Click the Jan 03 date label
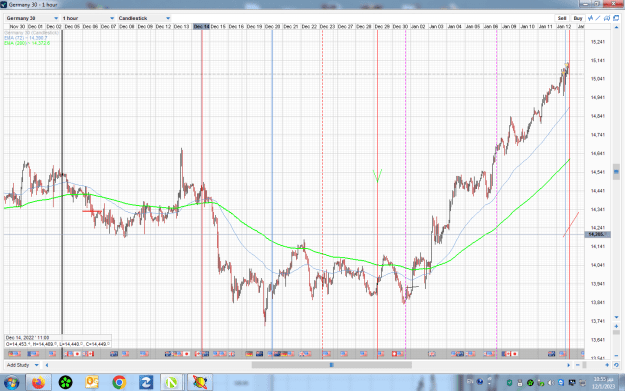This screenshot has height=391, width=625. [x=436, y=27]
